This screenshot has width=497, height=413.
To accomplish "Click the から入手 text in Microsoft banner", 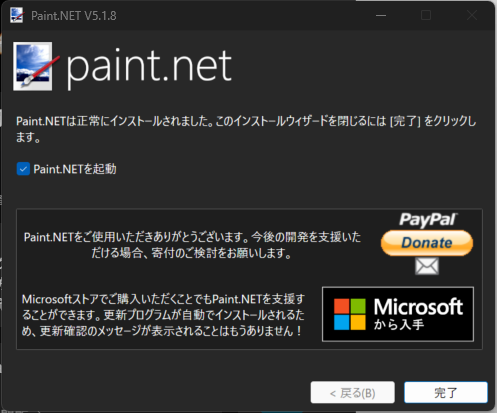I will 399,324.
